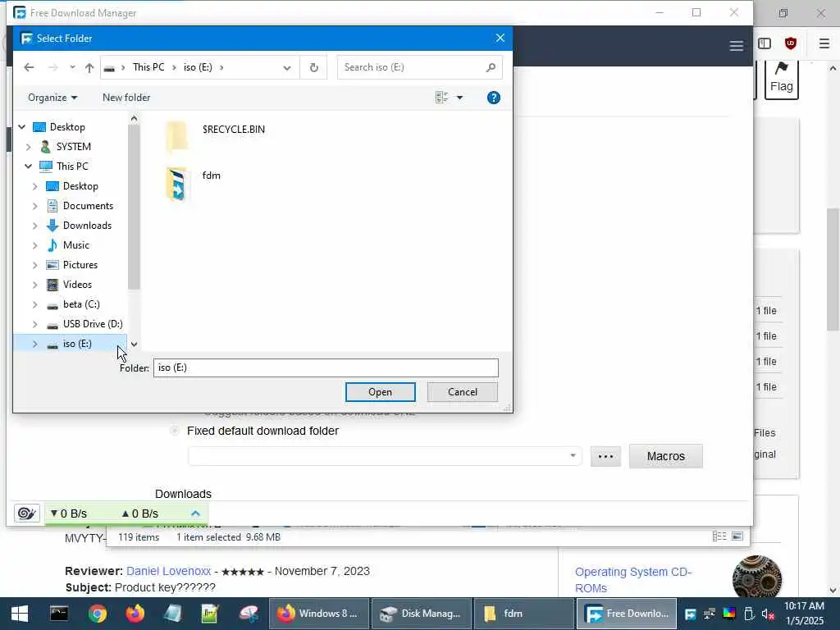This screenshot has width=840, height=630.
Task: Select This PC in navigation tree
Action: coord(72,166)
